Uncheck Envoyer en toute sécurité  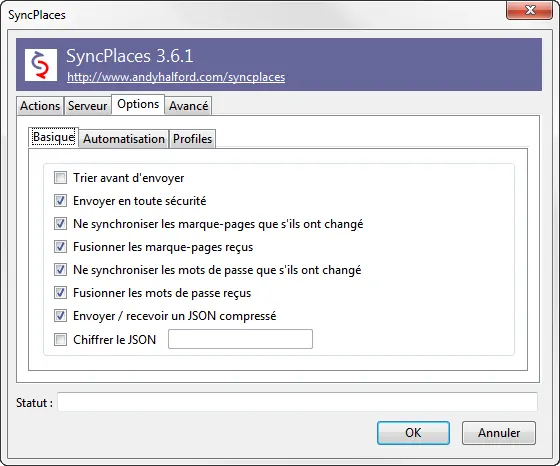pyautogui.click(x=60, y=201)
